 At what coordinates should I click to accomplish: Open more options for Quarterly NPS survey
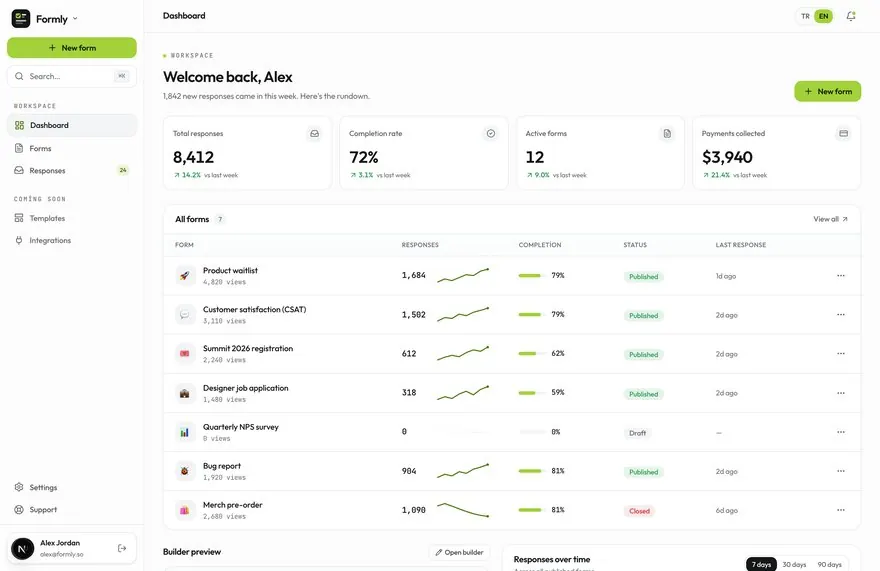click(841, 432)
